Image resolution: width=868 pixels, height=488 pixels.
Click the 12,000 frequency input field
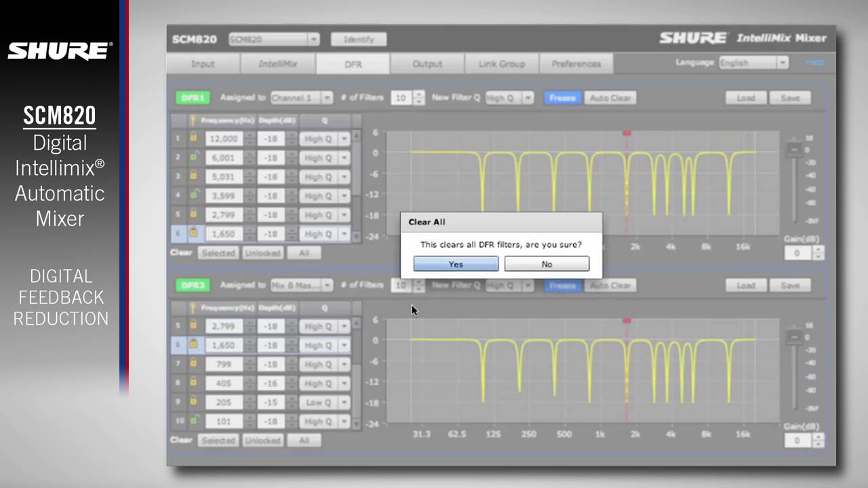(x=223, y=139)
